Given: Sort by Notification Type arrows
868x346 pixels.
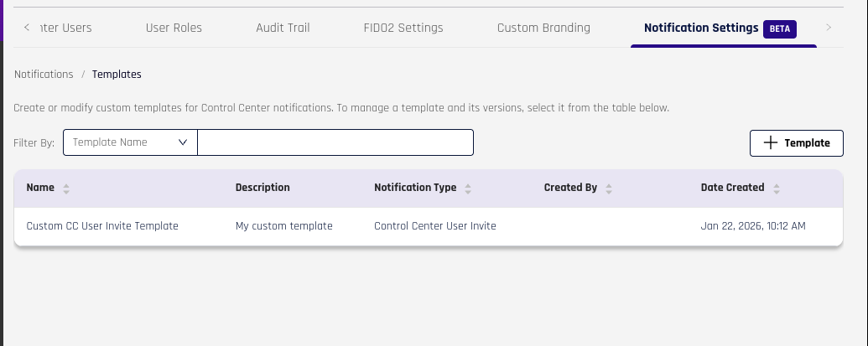Looking at the screenshot, I should (468, 188).
